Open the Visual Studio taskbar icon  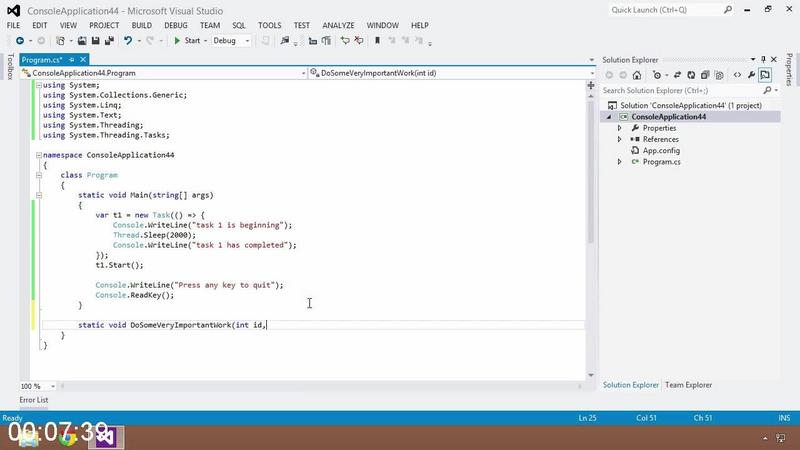pyautogui.click(x=106, y=437)
